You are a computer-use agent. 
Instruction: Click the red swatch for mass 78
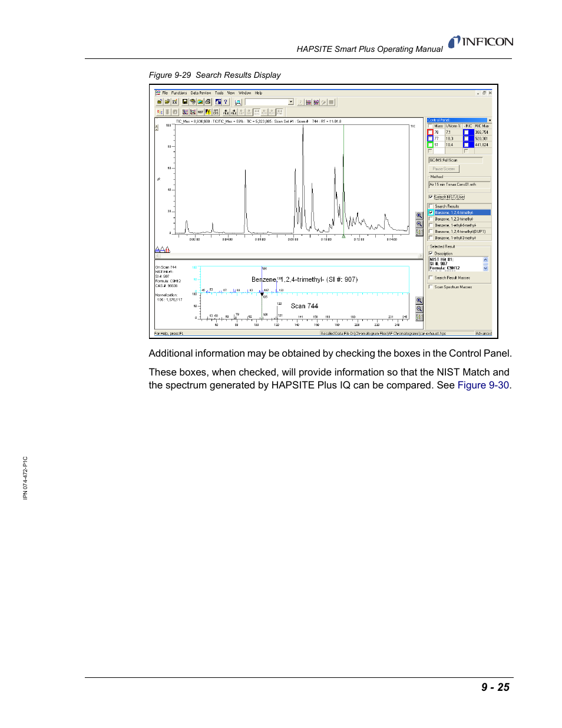tap(430, 132)
